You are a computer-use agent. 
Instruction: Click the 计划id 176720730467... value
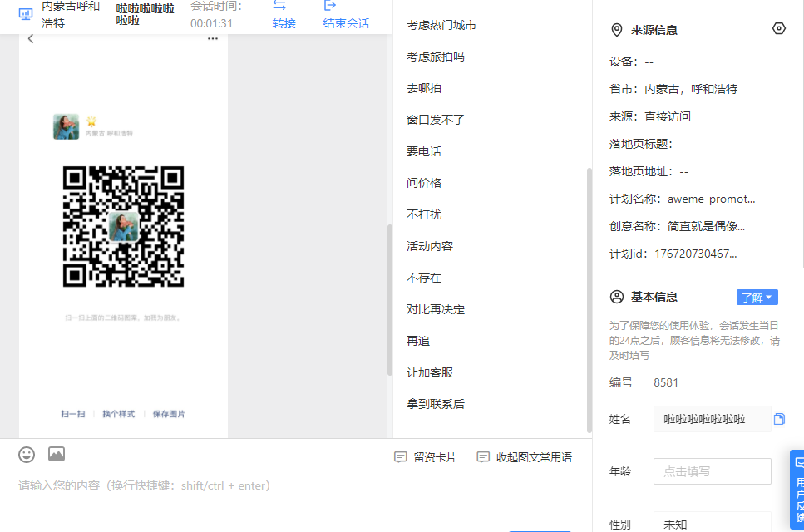696,254
